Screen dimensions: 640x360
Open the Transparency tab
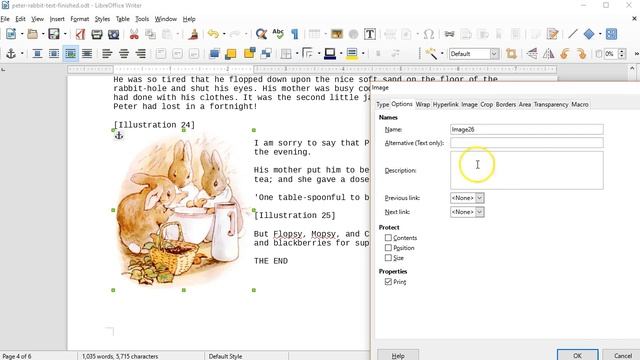tap(551, 104)
